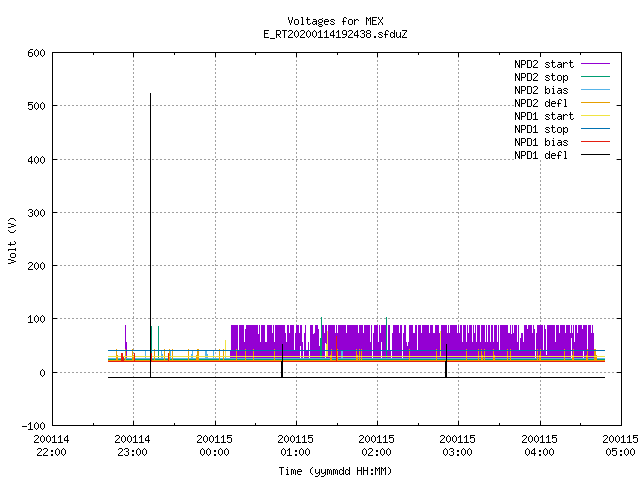Click the 200115 02:00 time tick label
This screenshot has height=480, width=640.
(377, 446)
